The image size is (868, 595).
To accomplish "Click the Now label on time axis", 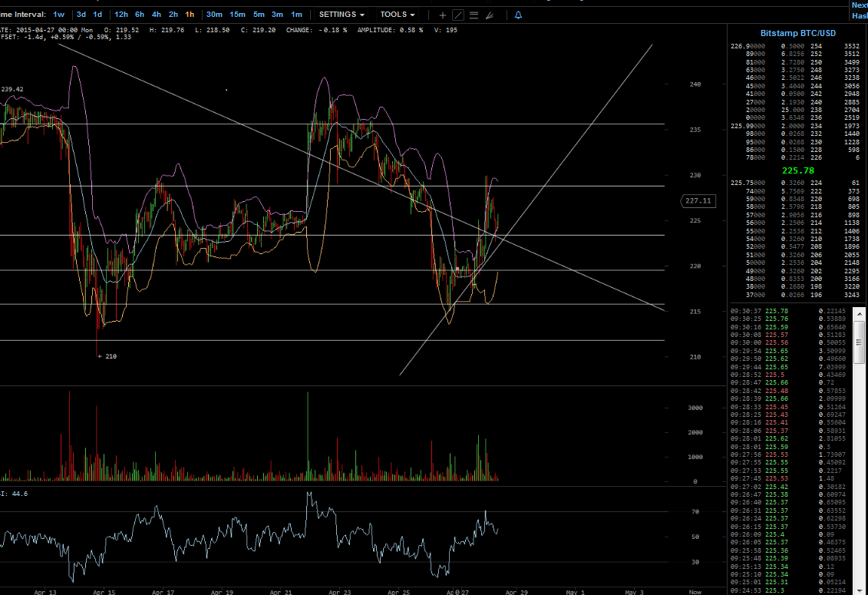I will (695, 592).
